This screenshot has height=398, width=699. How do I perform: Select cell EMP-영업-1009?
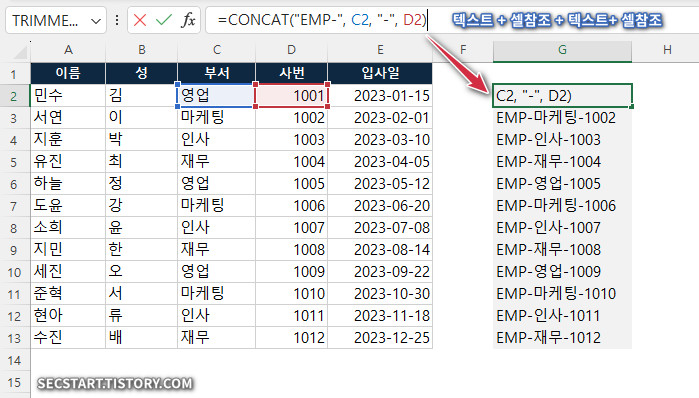(x=562, y=271)
